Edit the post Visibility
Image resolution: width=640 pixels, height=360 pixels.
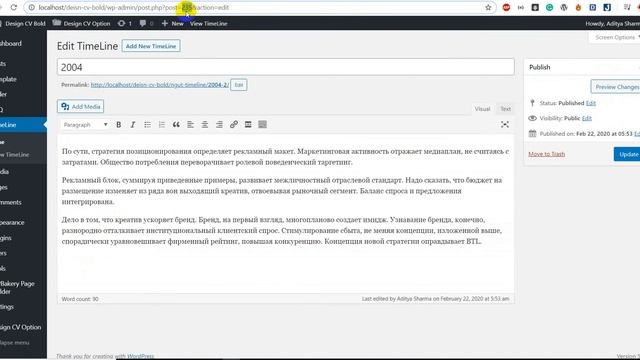click(587, 118)
